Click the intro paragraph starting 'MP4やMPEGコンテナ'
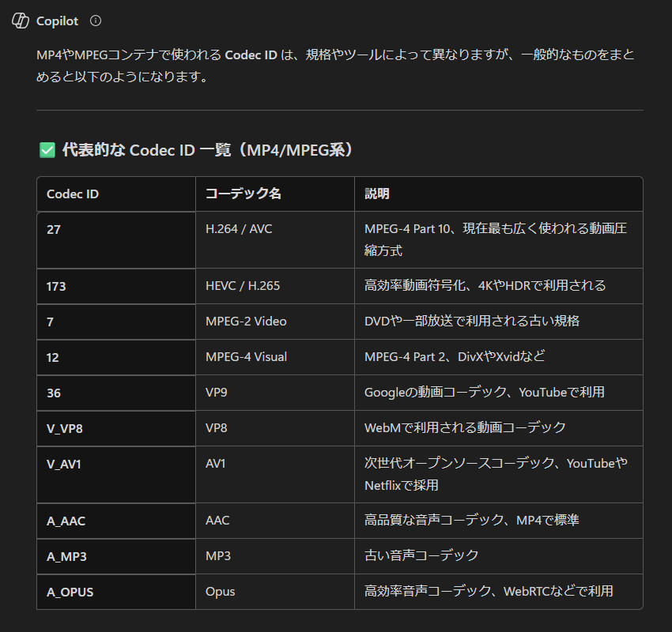Image resolution: width=672 pixels, height=632 pixels. coord(335,66)
